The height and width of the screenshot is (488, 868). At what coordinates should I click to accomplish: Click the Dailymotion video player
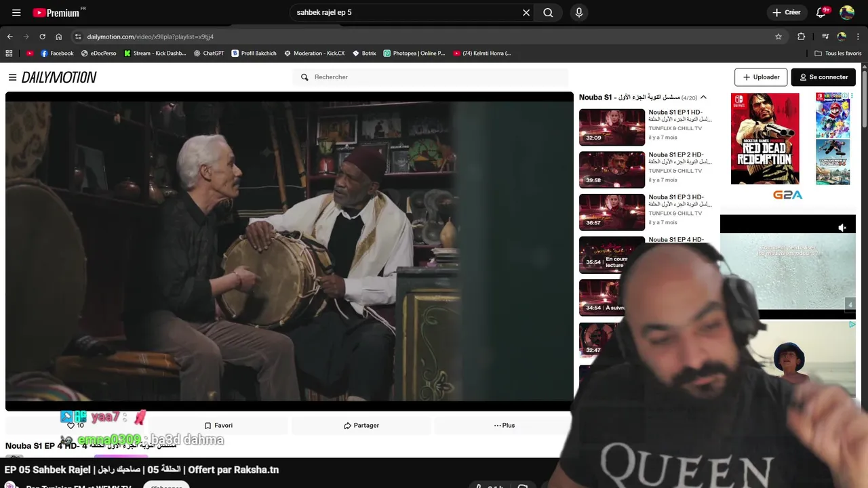(289, 251)
